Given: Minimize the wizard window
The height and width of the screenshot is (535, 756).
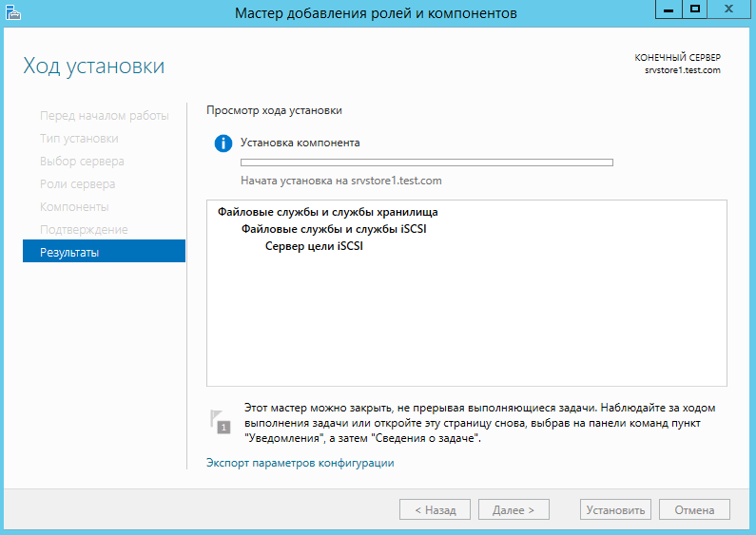Looking at the screenshot, I should click(x=670, y=9).
